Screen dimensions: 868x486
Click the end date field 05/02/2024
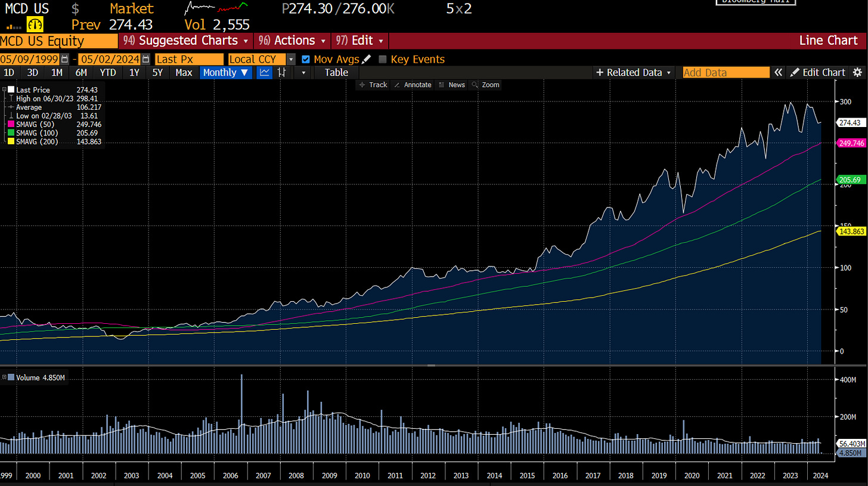pos(109,59)
